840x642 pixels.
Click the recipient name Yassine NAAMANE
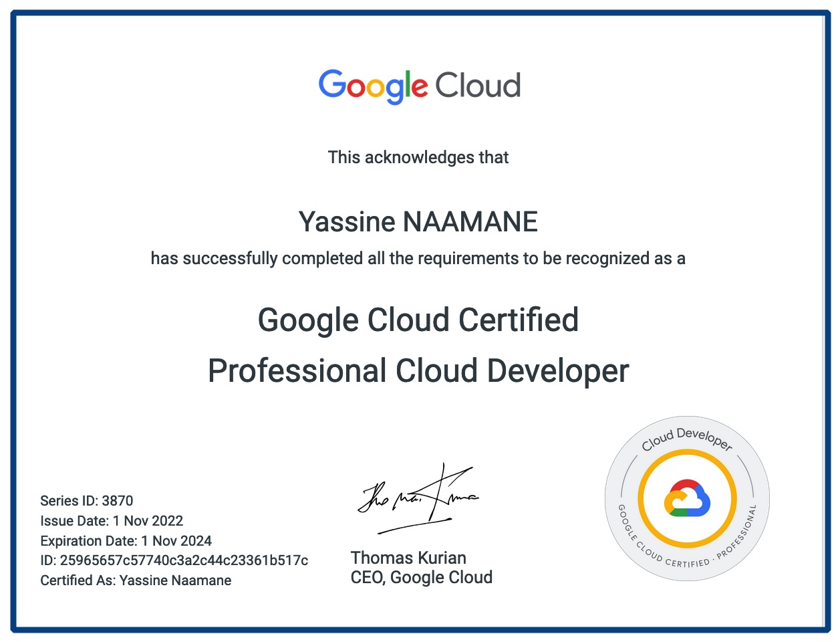[x=418, y=222]
